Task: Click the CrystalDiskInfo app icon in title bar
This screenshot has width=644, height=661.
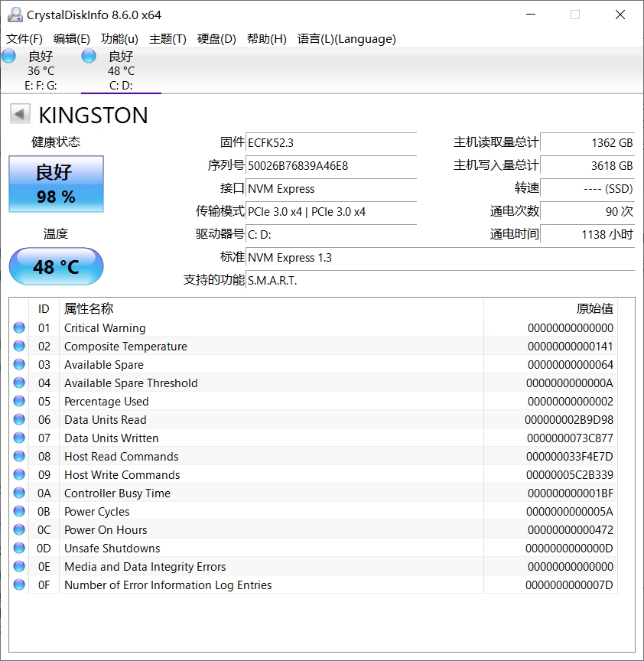Action: click(x=15, y=15)
